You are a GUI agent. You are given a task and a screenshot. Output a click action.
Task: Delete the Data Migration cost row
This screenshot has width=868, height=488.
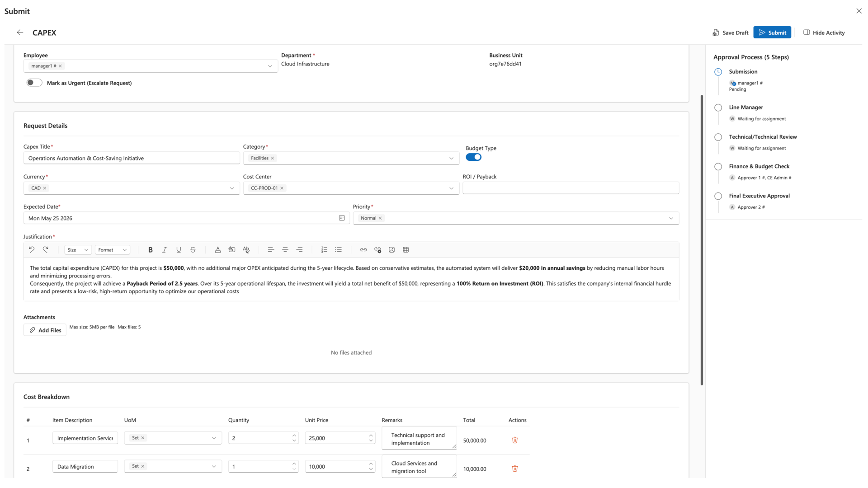click(x=515, y=469)
